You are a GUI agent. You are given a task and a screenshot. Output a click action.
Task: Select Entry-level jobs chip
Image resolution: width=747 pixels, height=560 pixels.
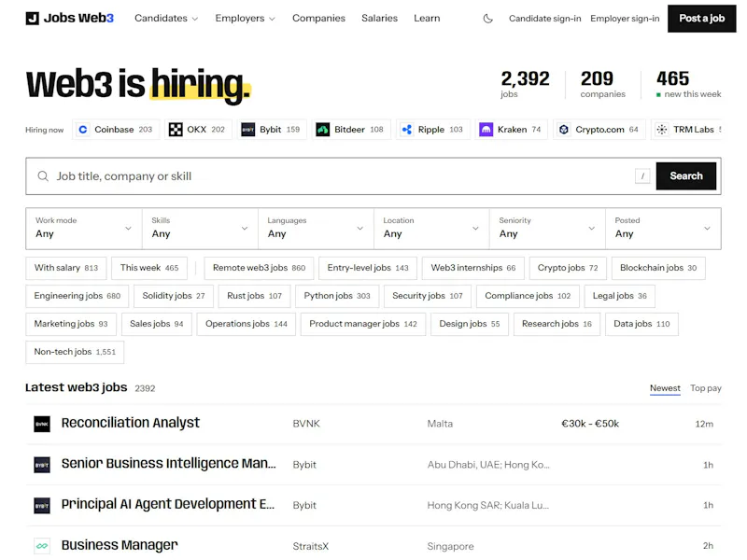[x=368, y=268]
